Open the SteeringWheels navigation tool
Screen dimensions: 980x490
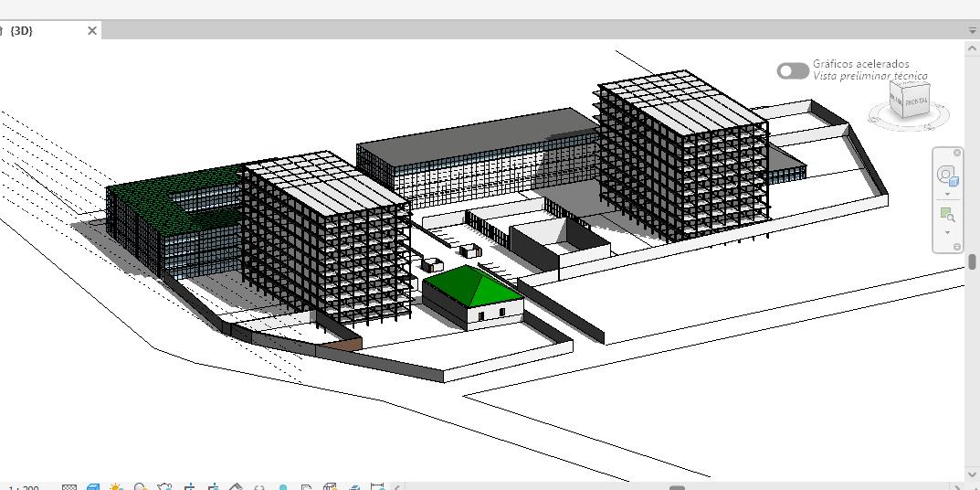tap(947, 176)
